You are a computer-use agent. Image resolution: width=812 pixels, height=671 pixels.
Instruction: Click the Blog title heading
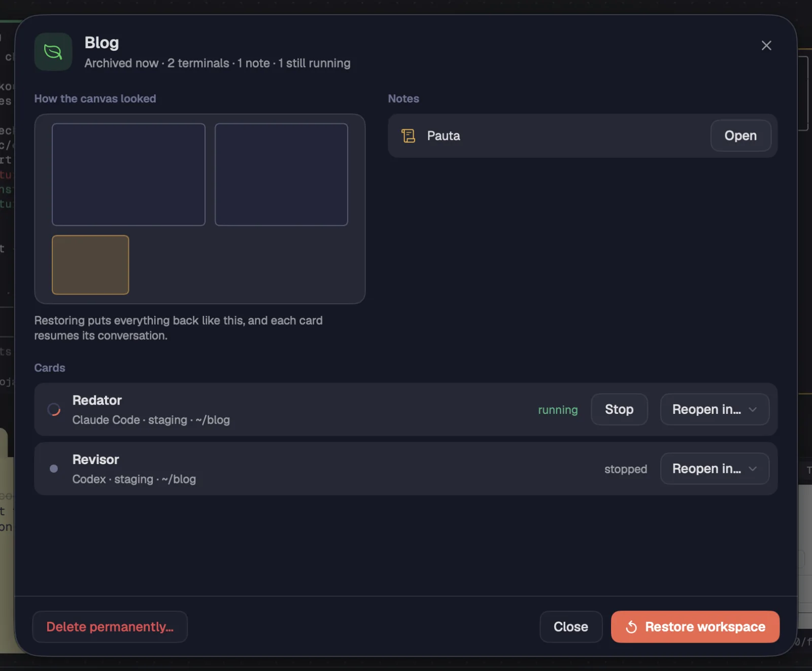(101, 43)
